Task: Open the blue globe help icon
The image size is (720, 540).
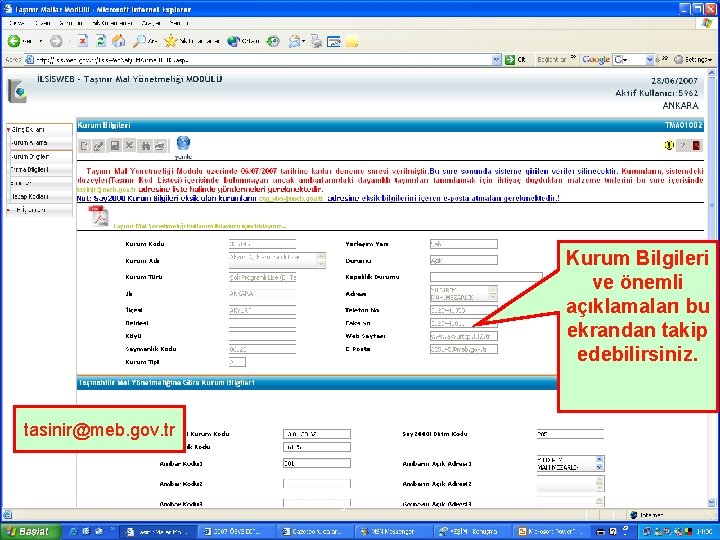Action: (183, 143)
